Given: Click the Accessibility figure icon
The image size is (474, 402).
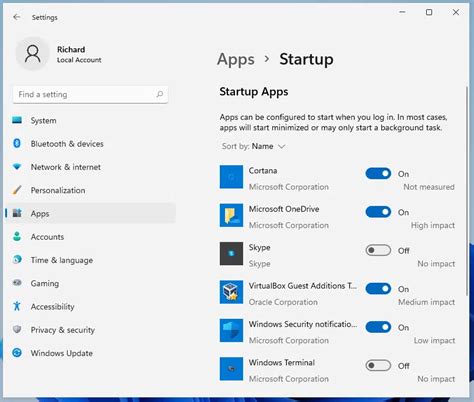Looking at the screenshot, I should 17,306.
